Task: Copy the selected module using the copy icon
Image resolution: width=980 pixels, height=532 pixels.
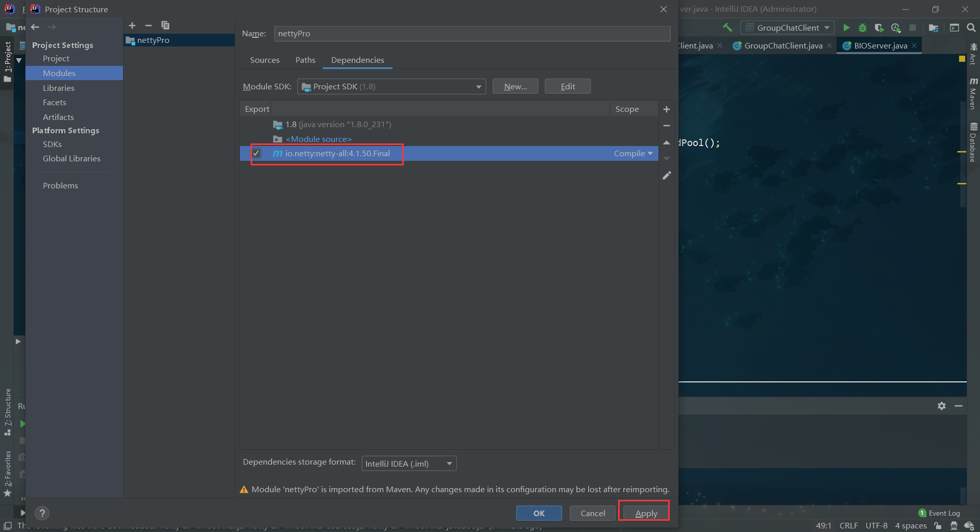Action: pyautogui.click(x=165, y=26)
